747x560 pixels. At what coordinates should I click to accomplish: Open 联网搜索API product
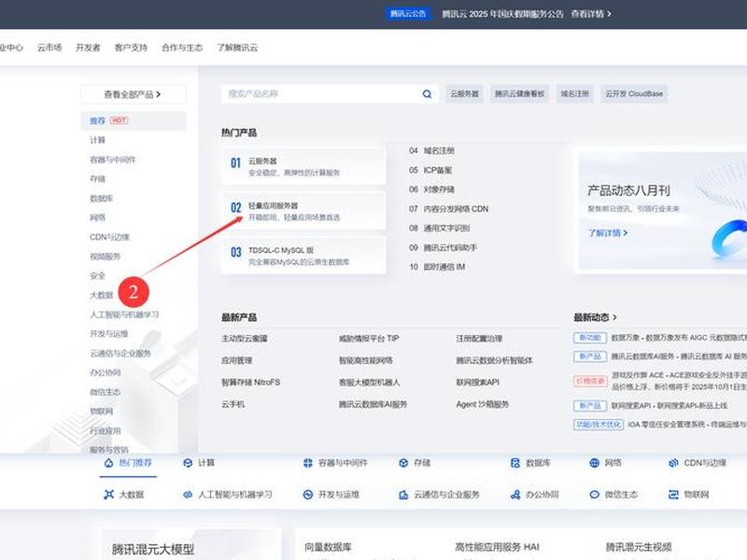(478, 383)
